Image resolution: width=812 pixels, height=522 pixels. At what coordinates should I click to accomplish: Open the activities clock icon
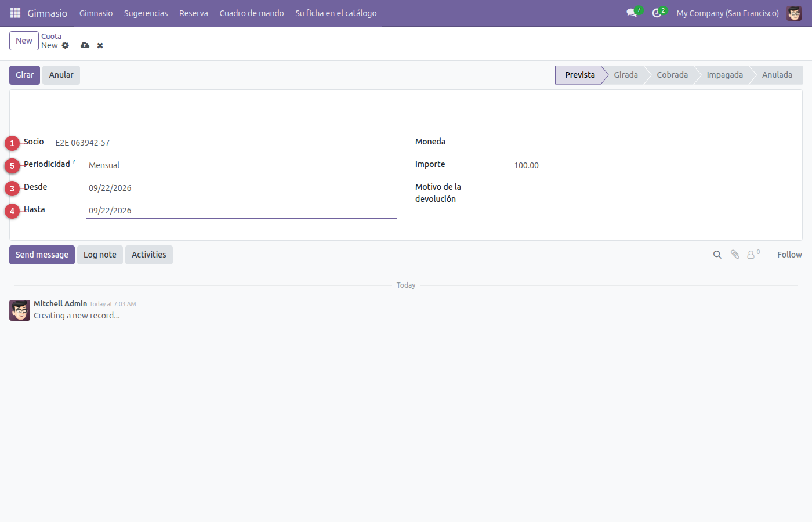click(x=657, y=13)
